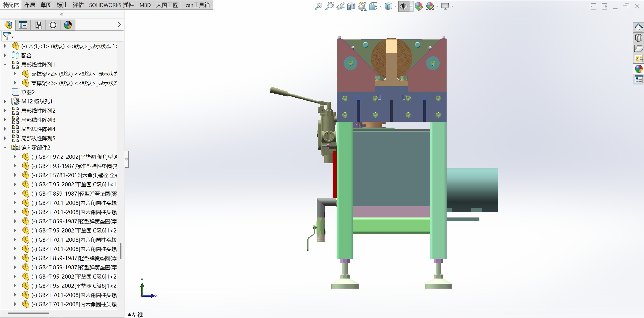Click the feature tree filter funnel
644x318 pixels.
pyautogui.click(x=7, y=36)
